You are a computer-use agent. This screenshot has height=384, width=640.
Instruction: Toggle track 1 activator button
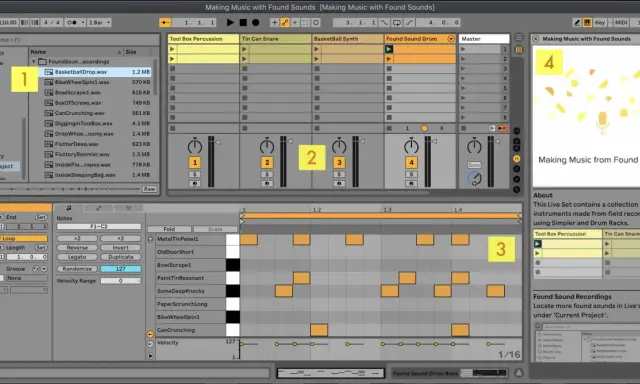(195, 162)
